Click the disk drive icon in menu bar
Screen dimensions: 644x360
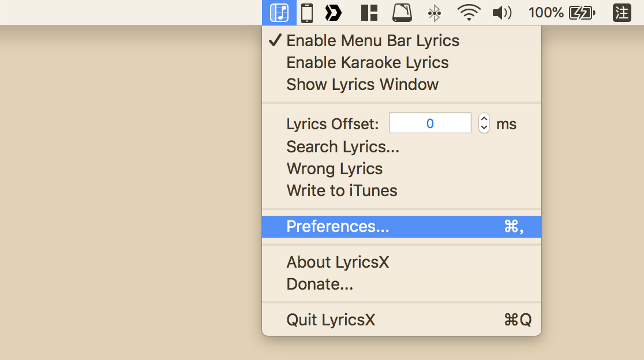(402, 13)
